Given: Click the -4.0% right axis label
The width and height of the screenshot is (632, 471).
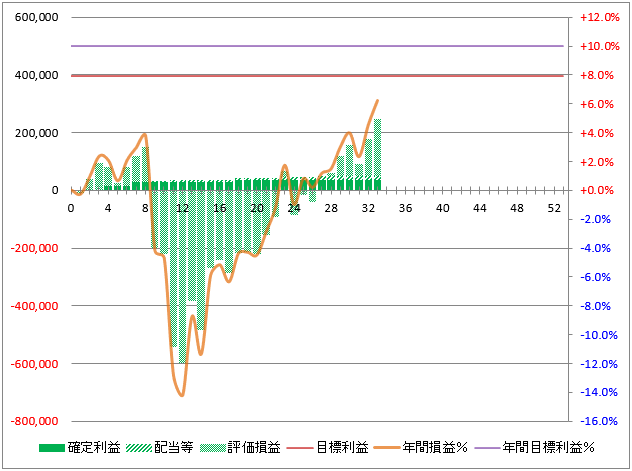Looking at the screenshot, I should point(596,248).
